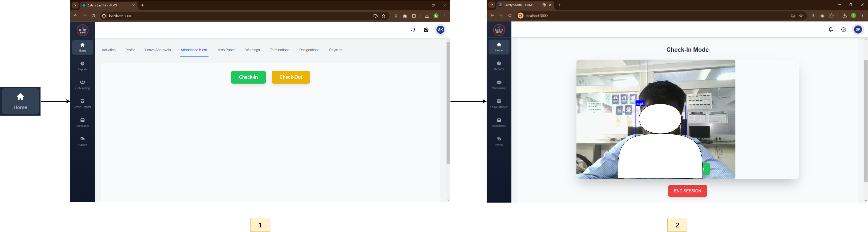Click the vertical scrollbar in the Attendance Kiosk window

point(448,103)
